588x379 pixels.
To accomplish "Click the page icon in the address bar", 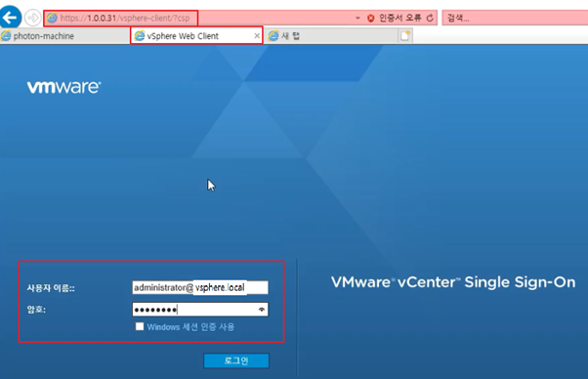I will pyautogui.click(x=52, y=18).
